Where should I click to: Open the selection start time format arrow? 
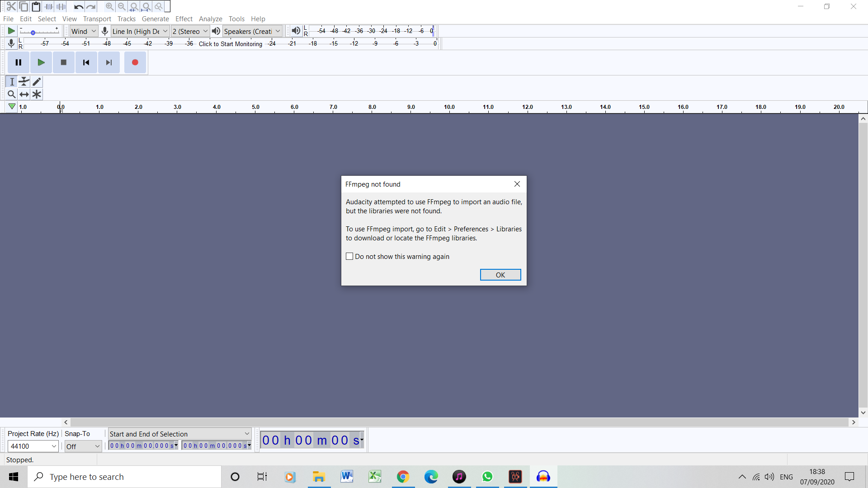pos(176,445)
